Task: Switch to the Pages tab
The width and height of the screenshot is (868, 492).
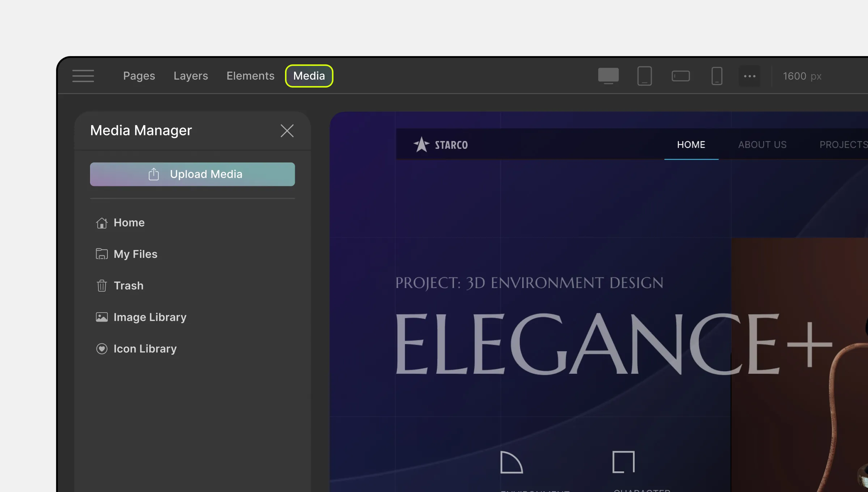Action: point(138,76)
